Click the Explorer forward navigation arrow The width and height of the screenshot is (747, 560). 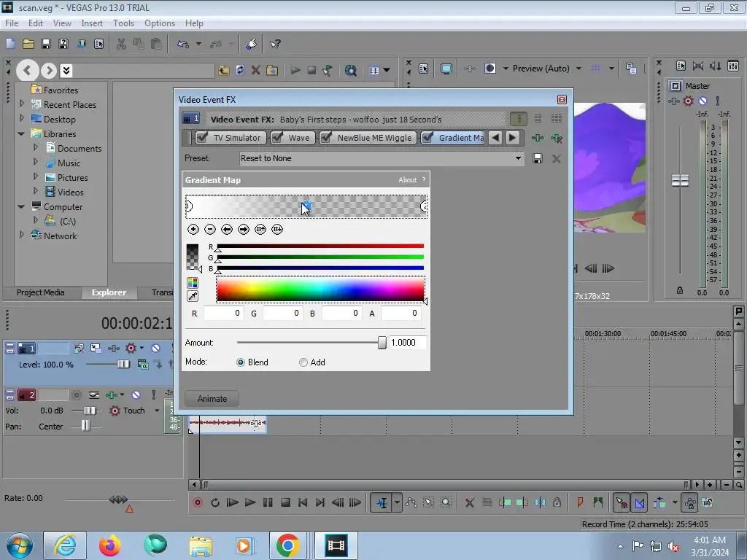coord(49,71)
